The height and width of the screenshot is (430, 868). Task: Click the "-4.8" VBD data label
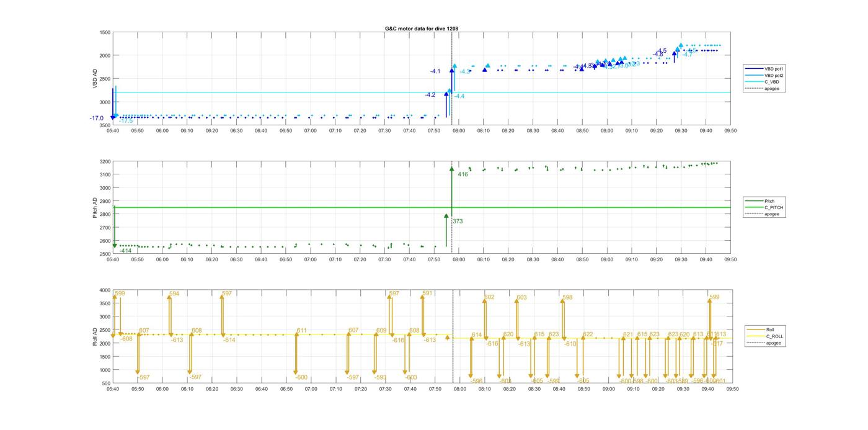point(658,54)
